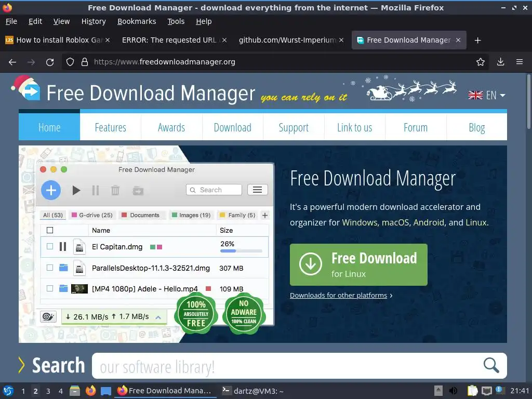Screen dimensions: 532x399
Task: Go back using the browser back arrow
Action: (12, 62)
